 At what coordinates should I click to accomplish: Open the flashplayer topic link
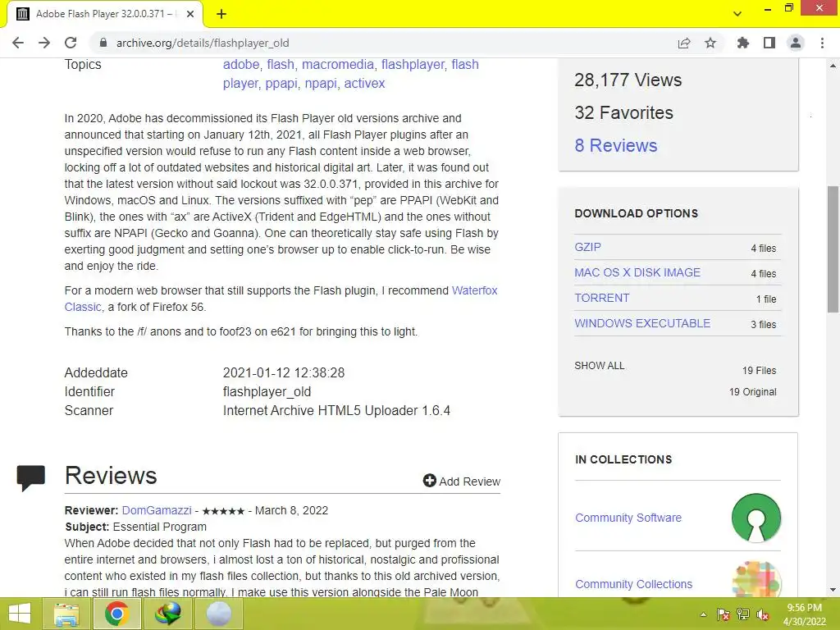pos(413,64)
